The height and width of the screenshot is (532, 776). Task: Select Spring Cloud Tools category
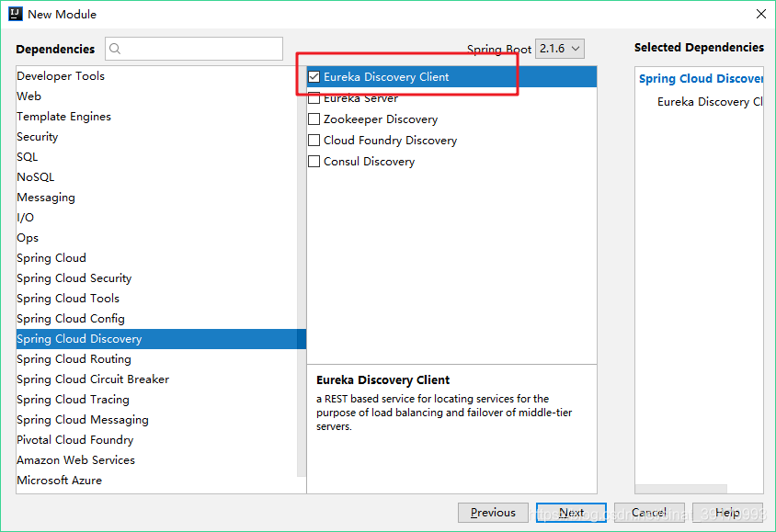coord(156,299)
